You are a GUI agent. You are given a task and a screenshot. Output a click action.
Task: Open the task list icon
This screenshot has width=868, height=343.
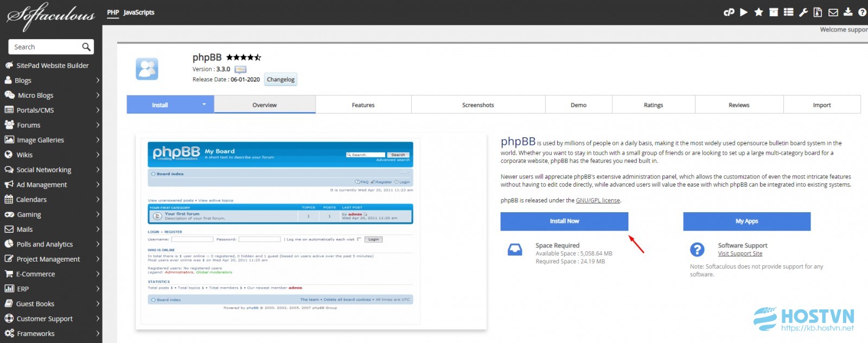pos(789,12)
